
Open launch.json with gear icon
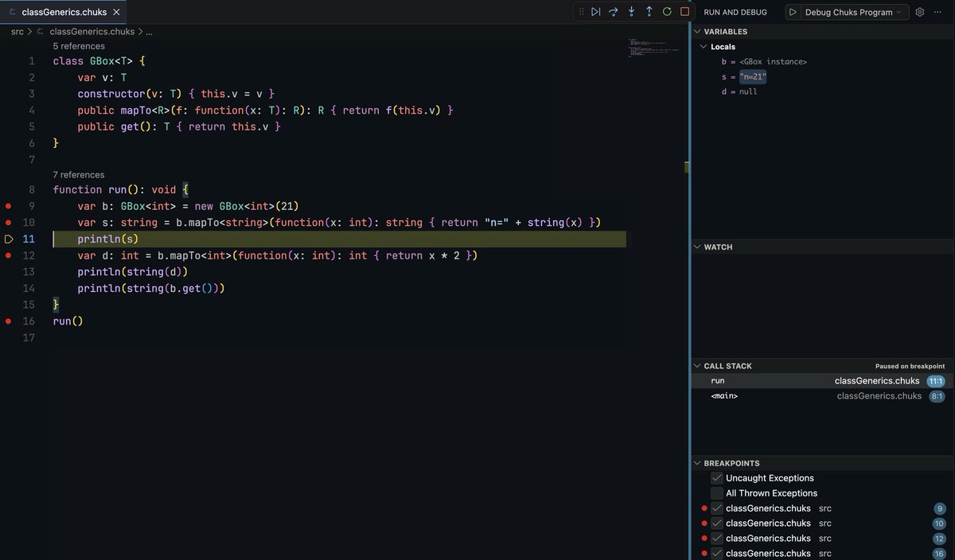(x=920, y=12)
